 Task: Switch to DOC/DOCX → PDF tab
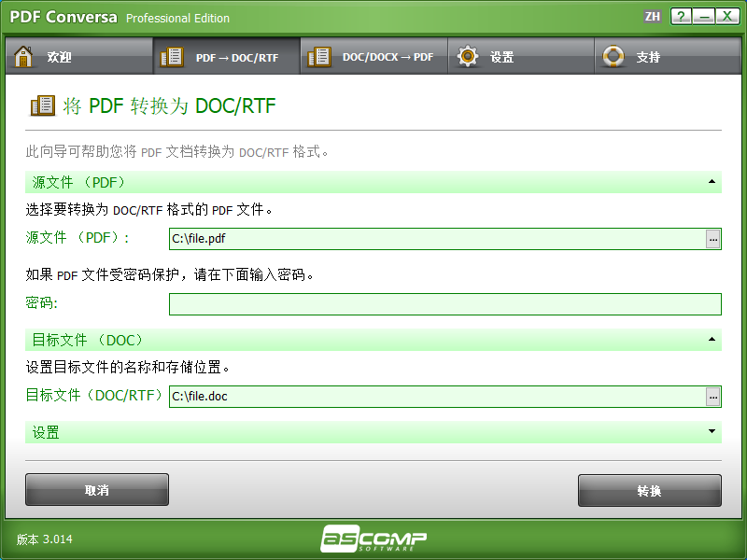coord(374,56)
